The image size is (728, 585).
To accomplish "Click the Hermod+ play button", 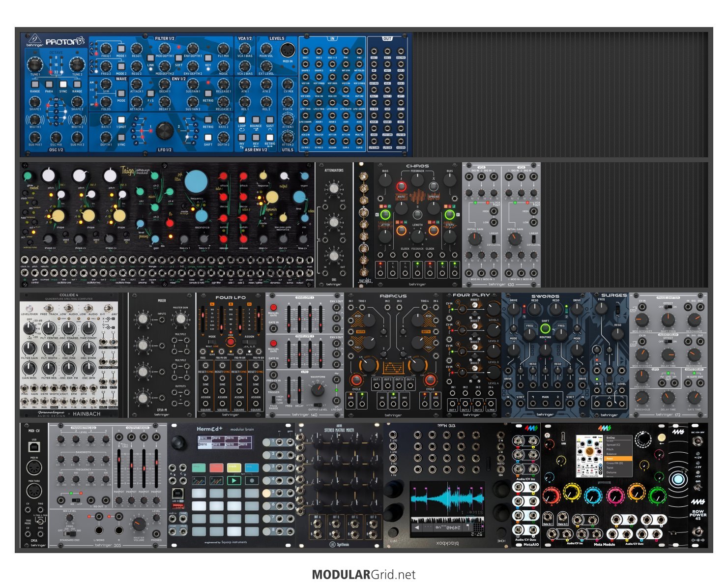I will (234, 480).
